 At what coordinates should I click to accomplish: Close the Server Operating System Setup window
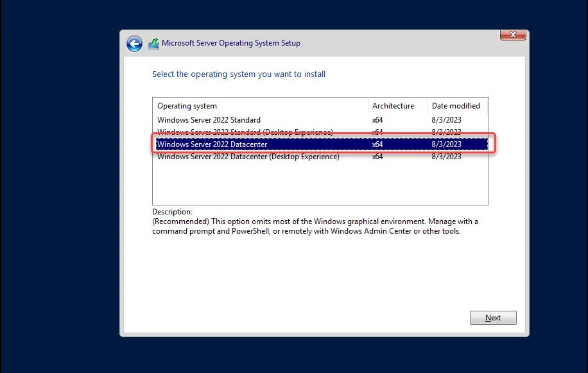pos(513,35)
